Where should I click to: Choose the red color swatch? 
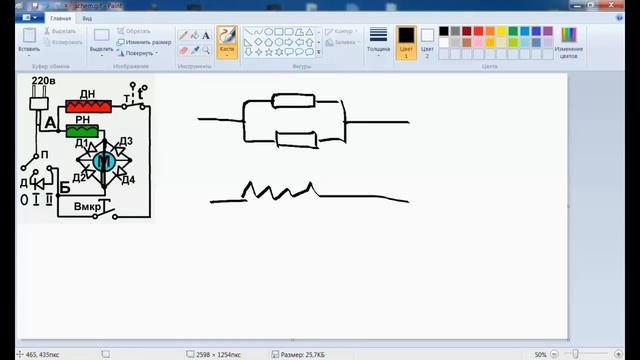coord(478,31)
